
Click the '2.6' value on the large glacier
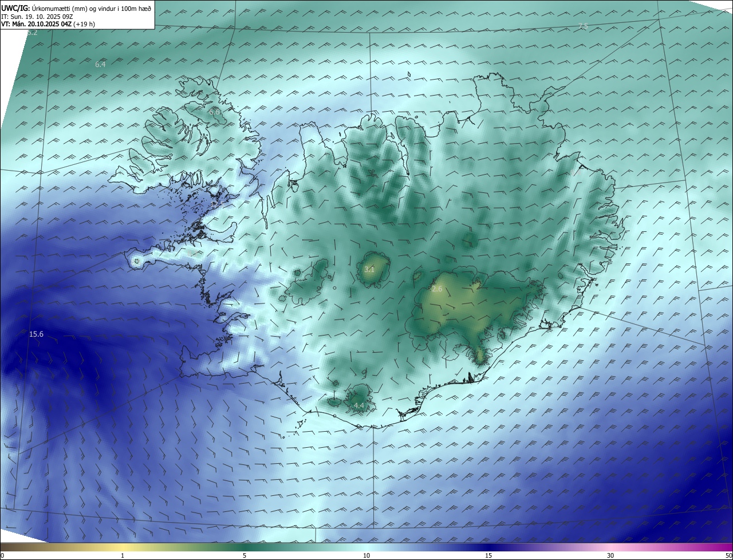[437, 289]
